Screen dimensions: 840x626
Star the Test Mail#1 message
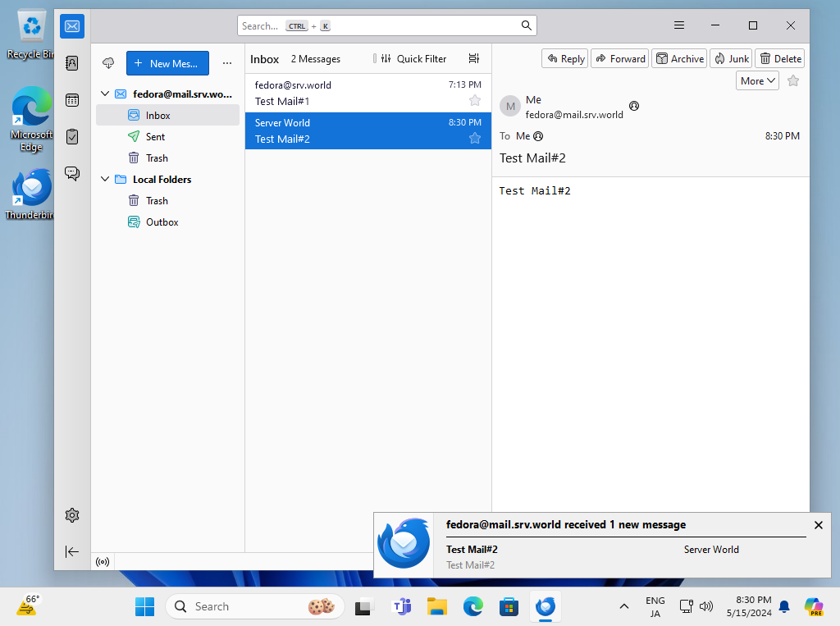474,100
